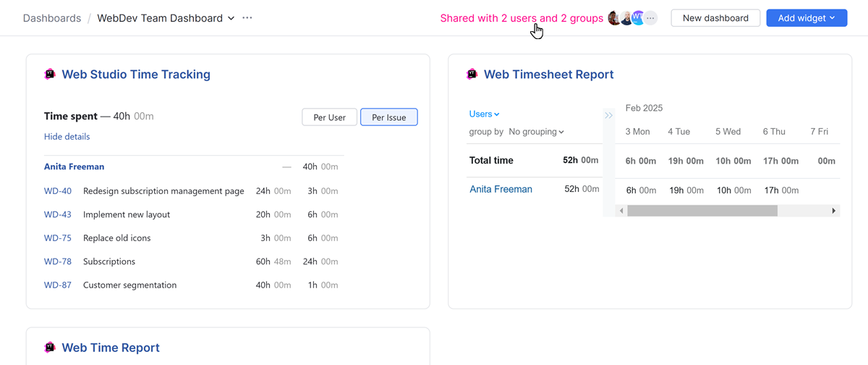The image size is (868, 365).
Task: Click the Web Timesheet Report widget icon
Action: pyautogui.click(x=472, y=74)
